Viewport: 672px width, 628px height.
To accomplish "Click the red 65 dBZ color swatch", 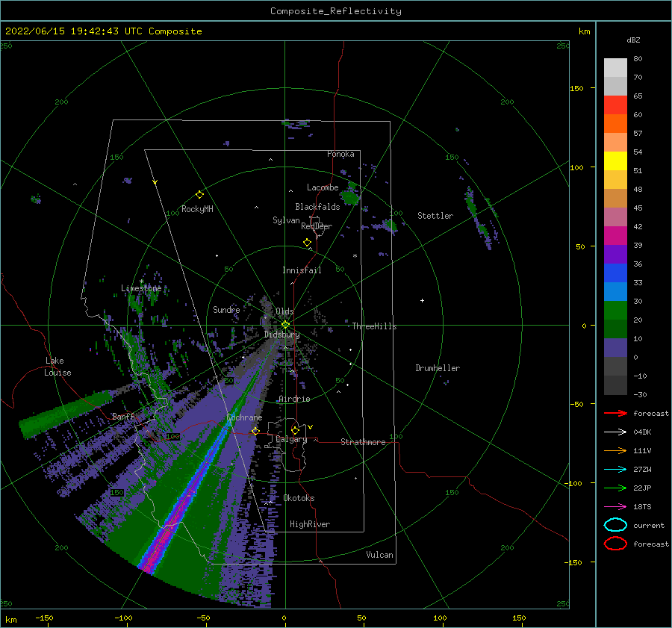I will [615, 105].
